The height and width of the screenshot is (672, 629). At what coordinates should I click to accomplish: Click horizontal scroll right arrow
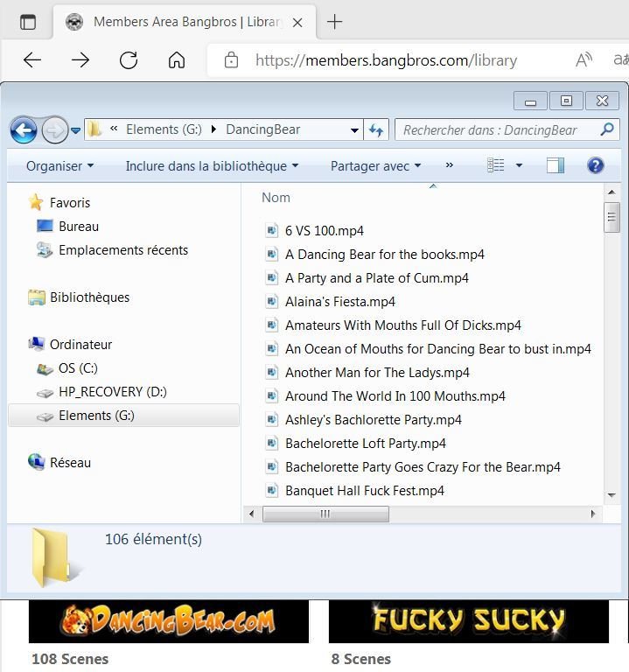[x=593, y=514]
